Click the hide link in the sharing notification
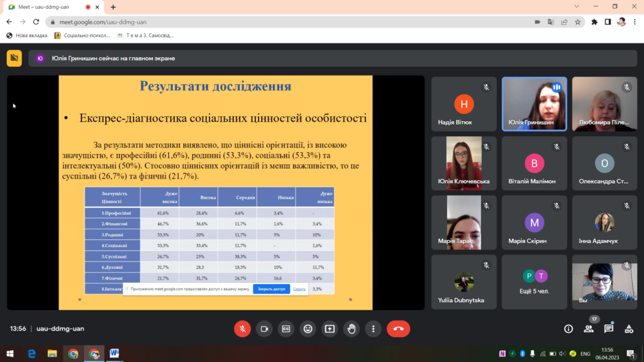Screen dimensions: 644x362 point(299,289)
